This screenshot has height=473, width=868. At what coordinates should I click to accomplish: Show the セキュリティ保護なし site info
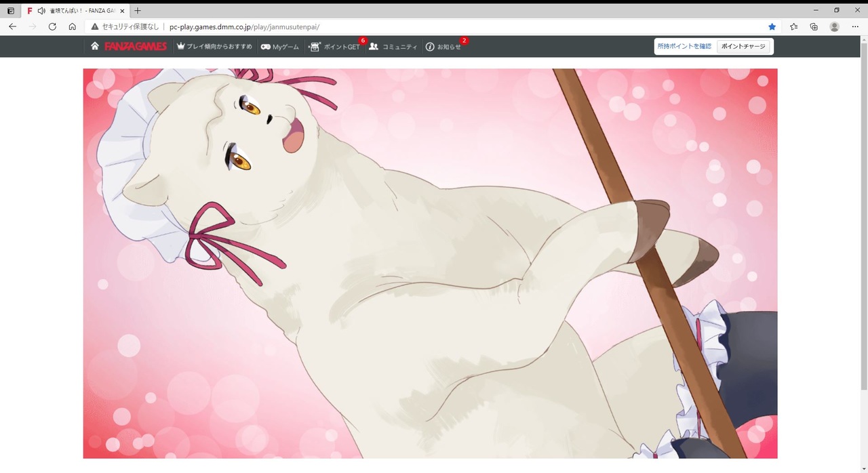coord(125,26)
